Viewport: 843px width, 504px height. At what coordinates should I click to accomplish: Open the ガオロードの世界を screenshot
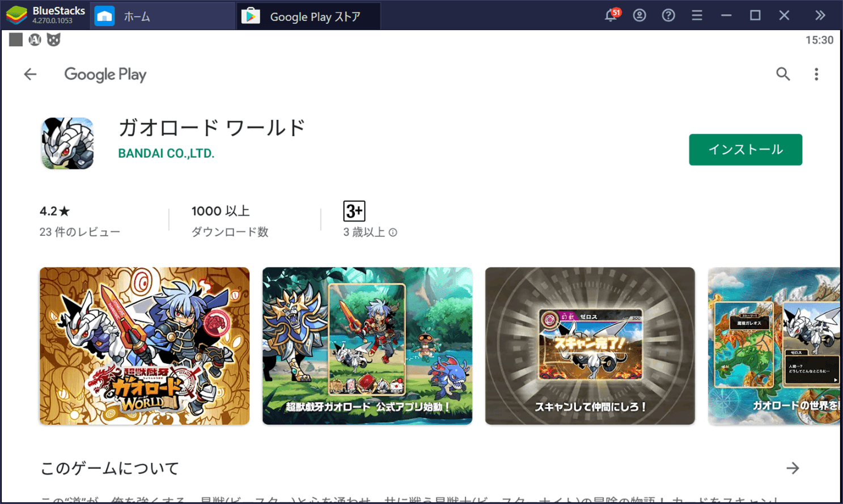[774, 346]
